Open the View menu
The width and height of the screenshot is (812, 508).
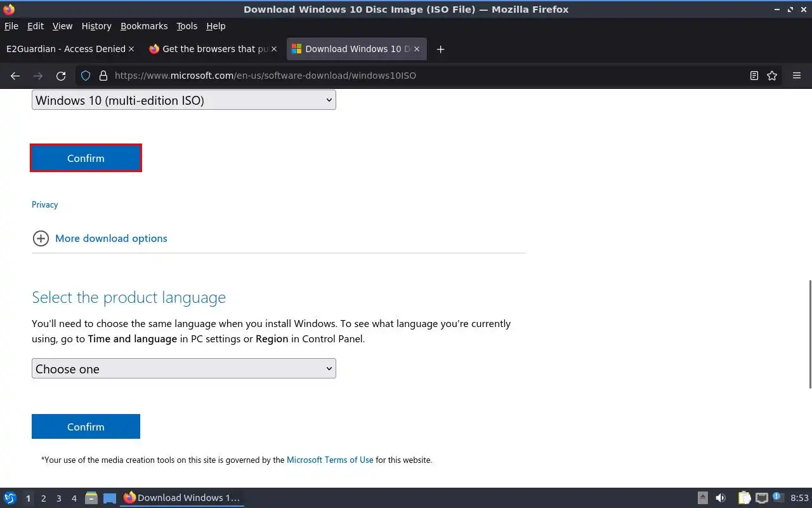[62, 26]
